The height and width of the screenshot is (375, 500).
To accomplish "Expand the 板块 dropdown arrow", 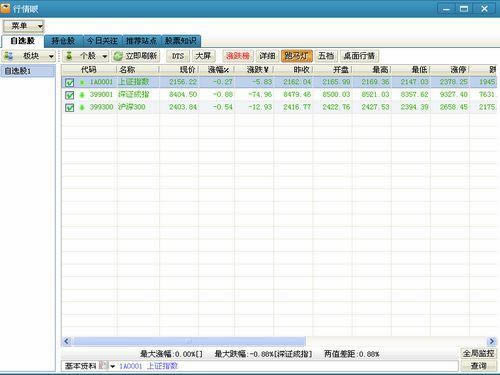I will pyautogui.click(x=51, y=56).
